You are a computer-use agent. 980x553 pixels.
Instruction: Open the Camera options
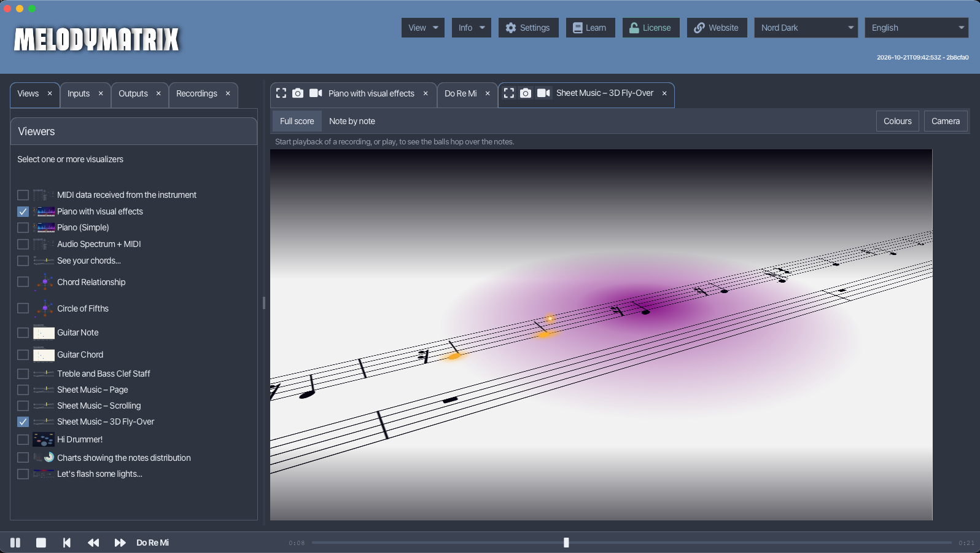point(946,121)
